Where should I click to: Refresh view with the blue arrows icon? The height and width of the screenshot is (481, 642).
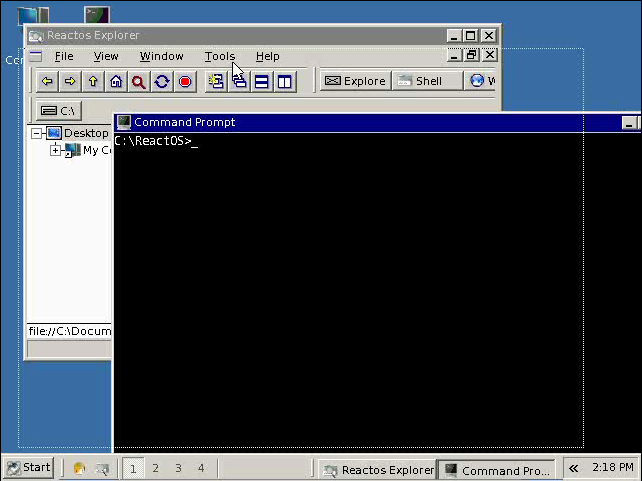[162, 81]
